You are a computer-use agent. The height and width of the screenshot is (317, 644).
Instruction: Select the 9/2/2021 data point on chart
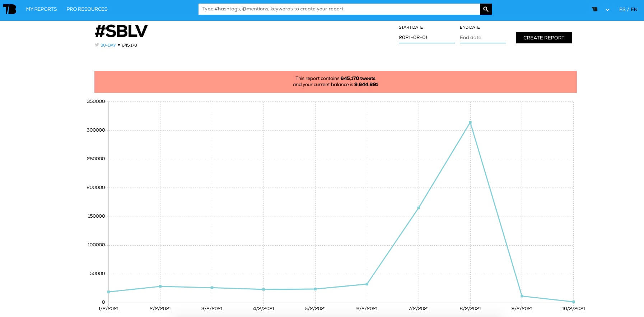click(x=522, y=296)
